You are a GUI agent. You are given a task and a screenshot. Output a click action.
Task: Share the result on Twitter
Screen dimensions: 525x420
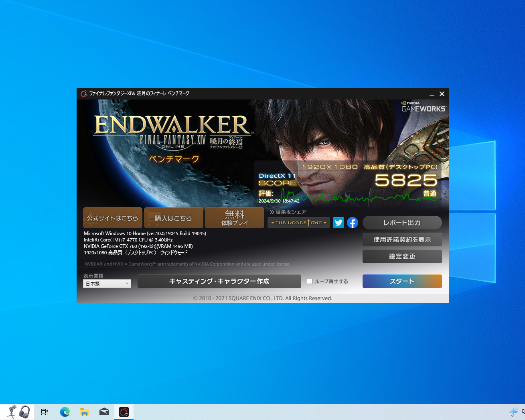tap(339, 223)
